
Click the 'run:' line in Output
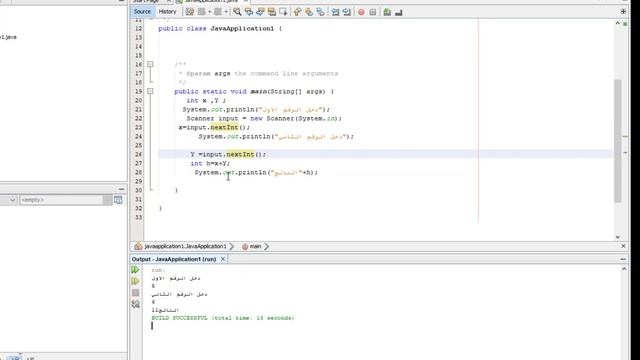coord(158,270)
